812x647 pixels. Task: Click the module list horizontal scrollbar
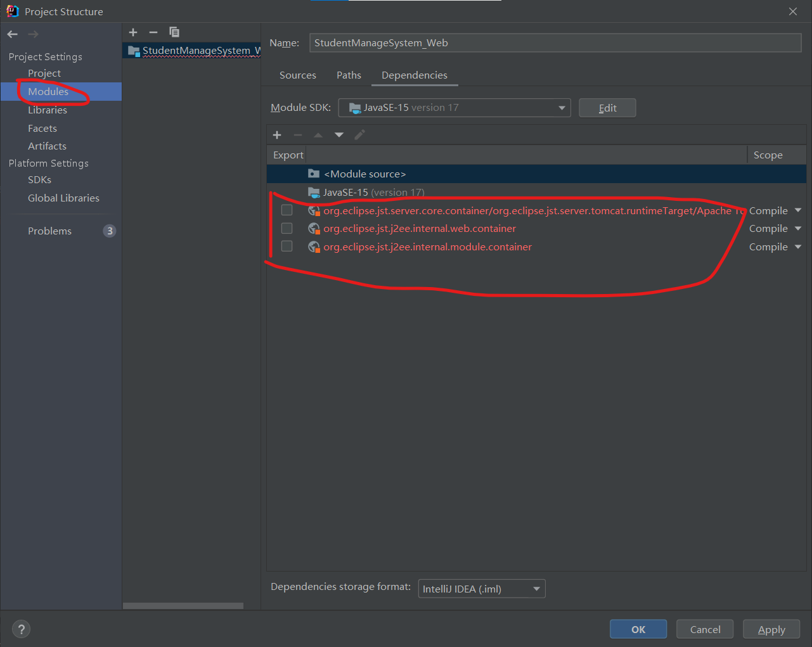point(183,606)
